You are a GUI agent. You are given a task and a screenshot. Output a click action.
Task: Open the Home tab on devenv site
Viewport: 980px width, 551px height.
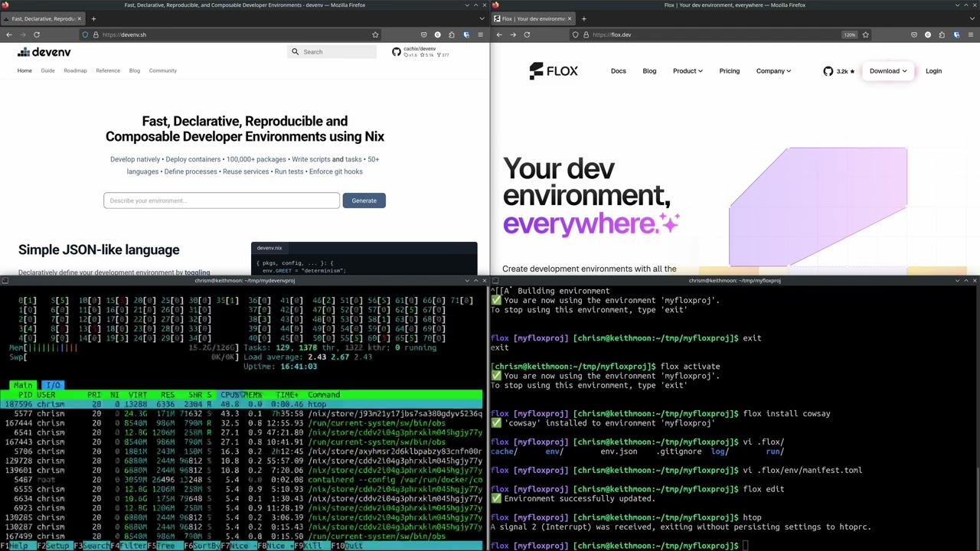click(24, 70)
